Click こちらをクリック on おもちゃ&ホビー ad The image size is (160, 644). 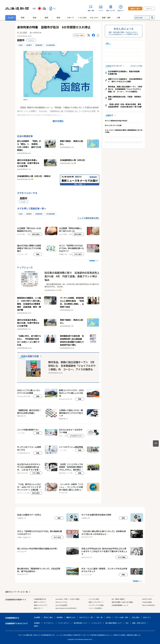click(76, 436)
